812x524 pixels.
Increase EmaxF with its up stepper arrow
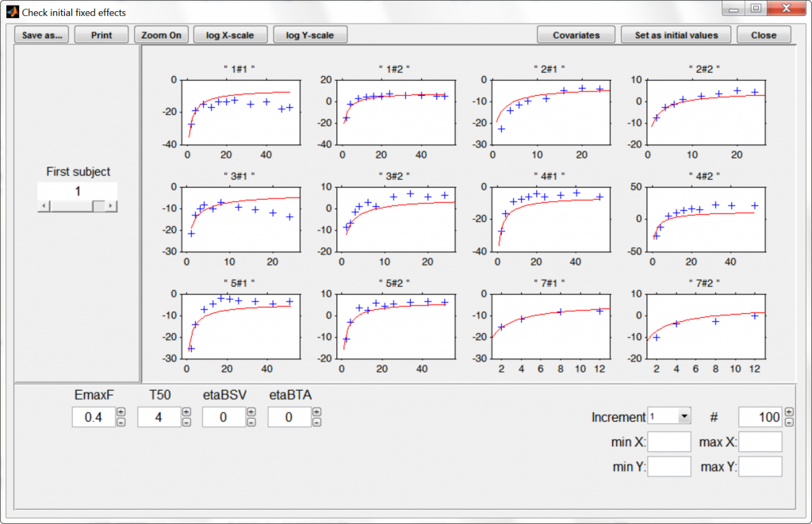pyautogui.click(x=121, y=411)
